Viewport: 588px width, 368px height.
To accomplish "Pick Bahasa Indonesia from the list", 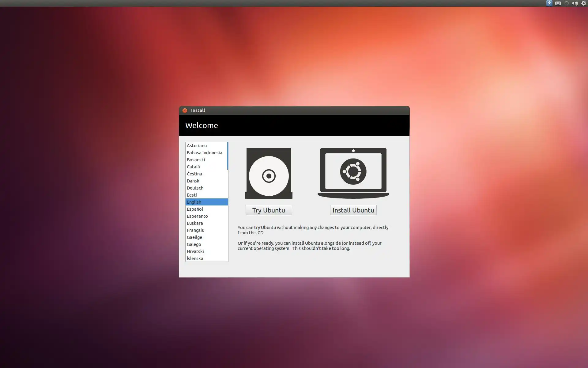I will click(204, 153).
